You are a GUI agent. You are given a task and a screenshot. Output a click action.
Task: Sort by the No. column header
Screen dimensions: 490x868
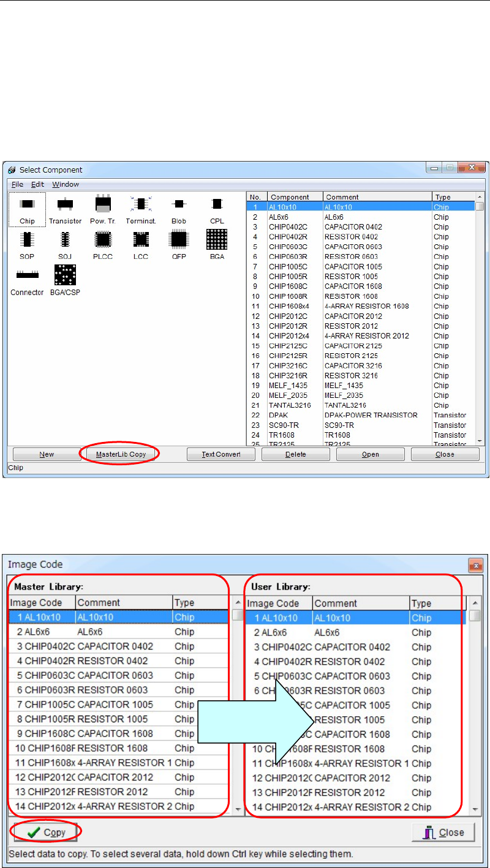pos(257,197)
